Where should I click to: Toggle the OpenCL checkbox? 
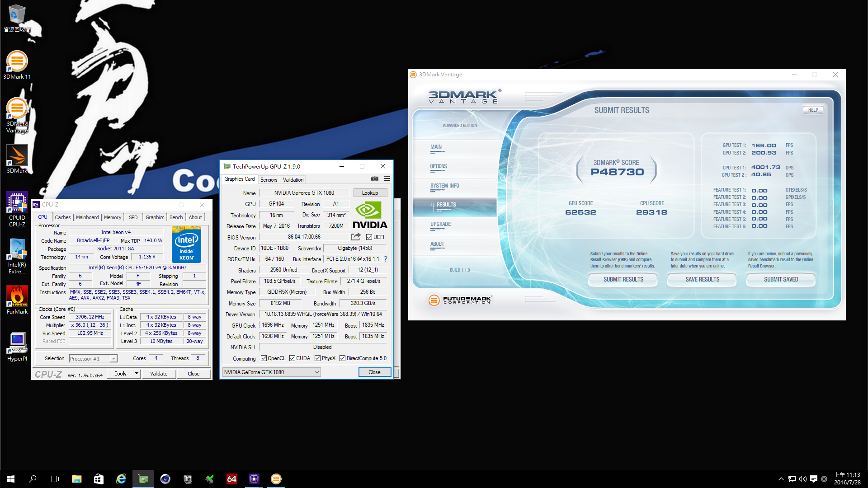coord(264,358)
